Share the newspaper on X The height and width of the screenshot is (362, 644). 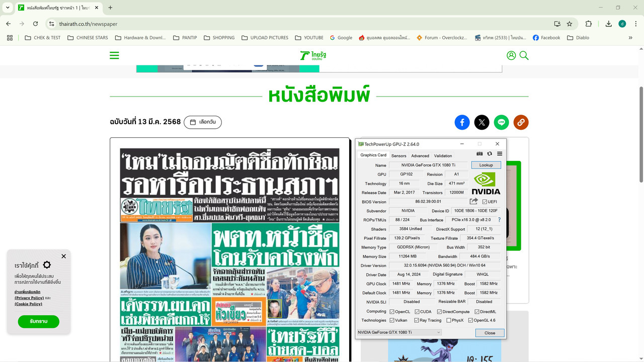(481, 122)
